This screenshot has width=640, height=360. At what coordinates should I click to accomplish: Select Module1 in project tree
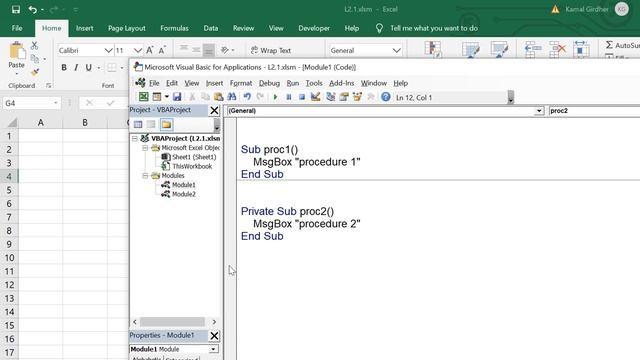pos(184,185)
